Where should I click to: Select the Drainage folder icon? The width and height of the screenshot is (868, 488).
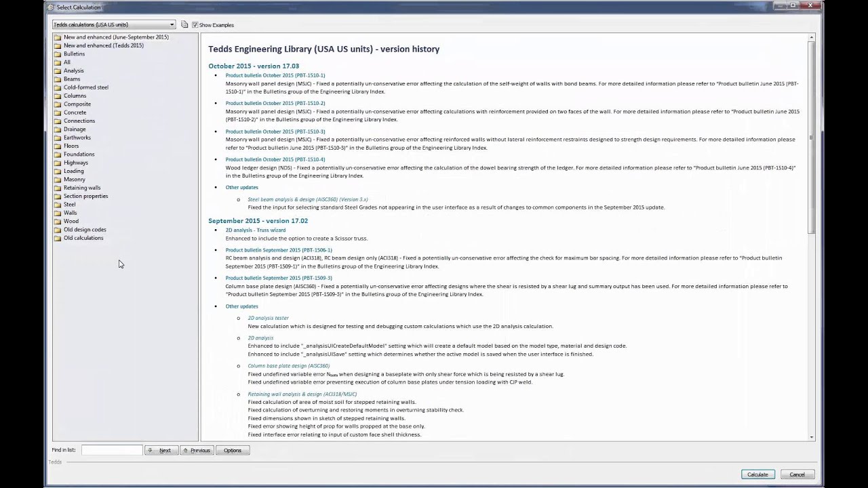58,129
